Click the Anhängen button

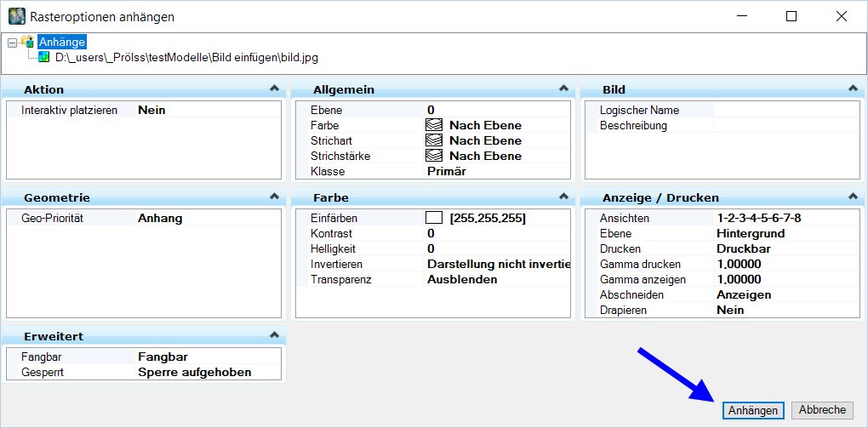point(753,410)
